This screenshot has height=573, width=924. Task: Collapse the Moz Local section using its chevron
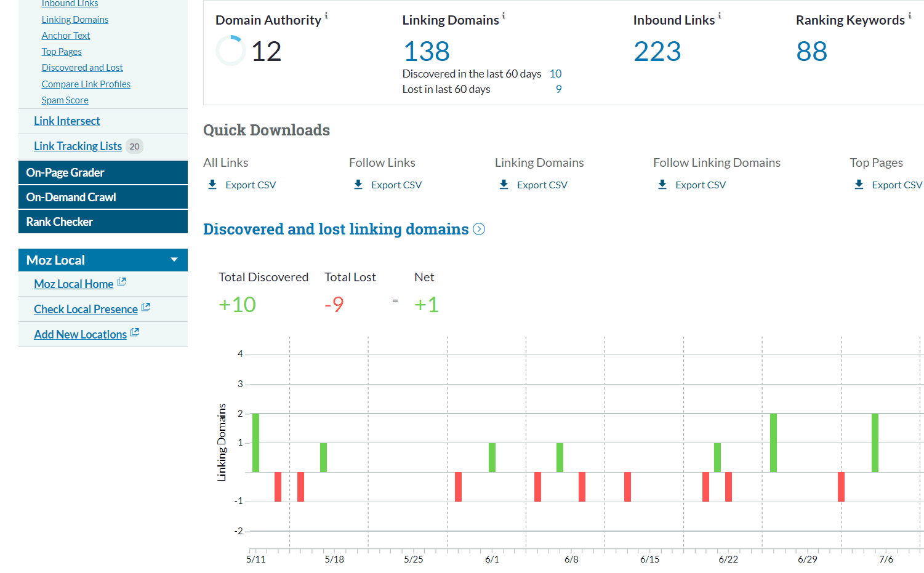[174, 260]
